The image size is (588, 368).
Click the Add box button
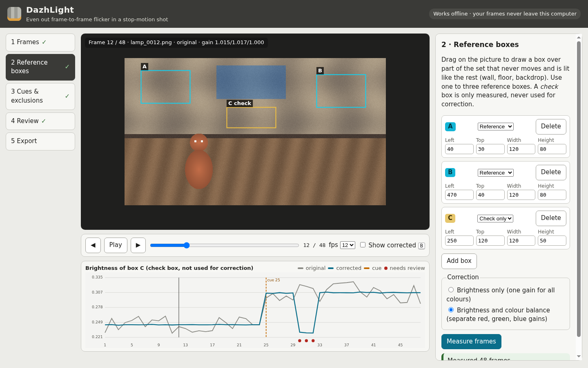coord(459,261)
